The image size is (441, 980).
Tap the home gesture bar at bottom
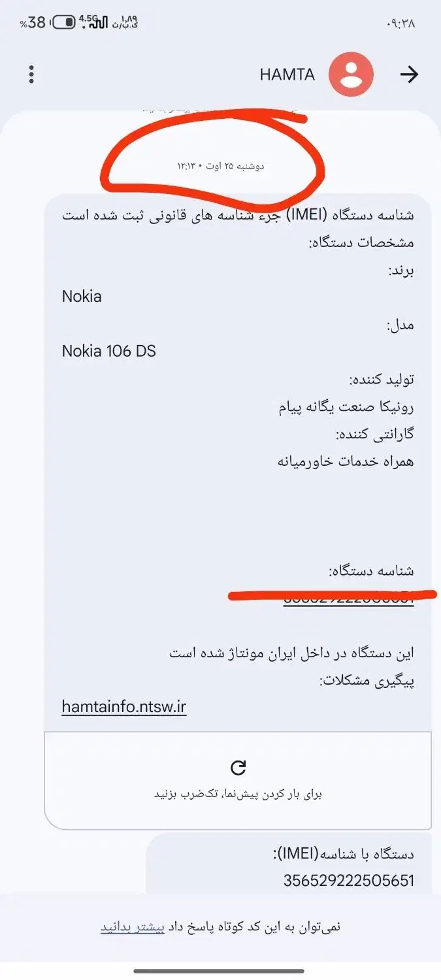[220, 971]
